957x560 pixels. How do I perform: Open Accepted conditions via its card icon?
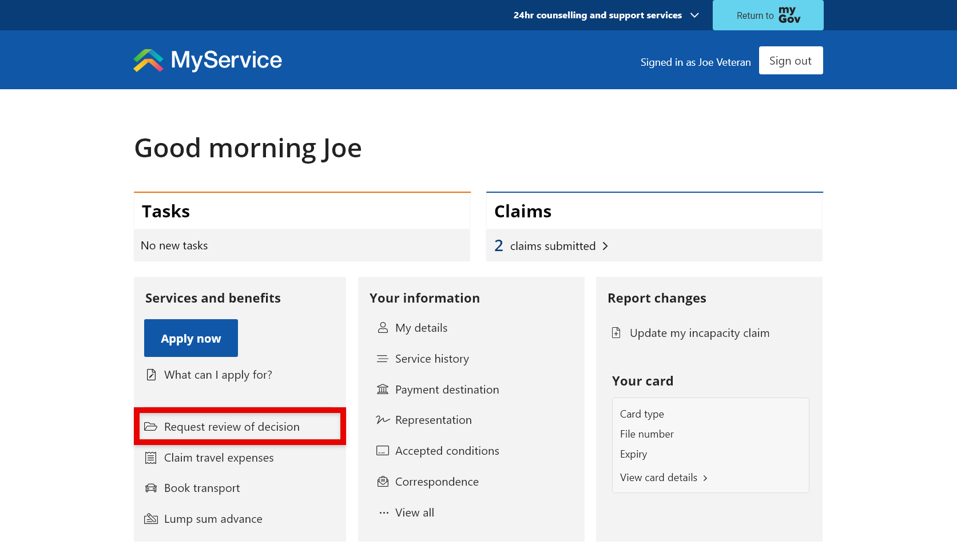[382, 451]
